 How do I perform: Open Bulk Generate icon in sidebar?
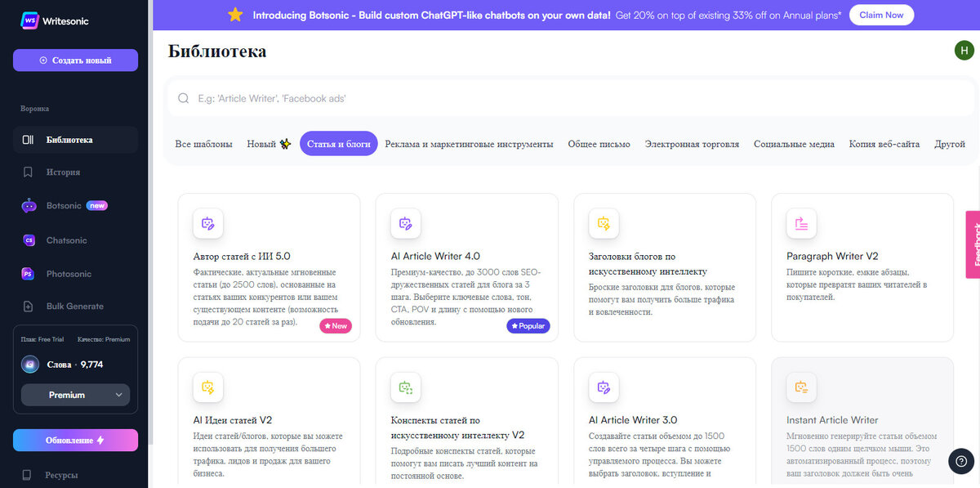coord(28,307)
